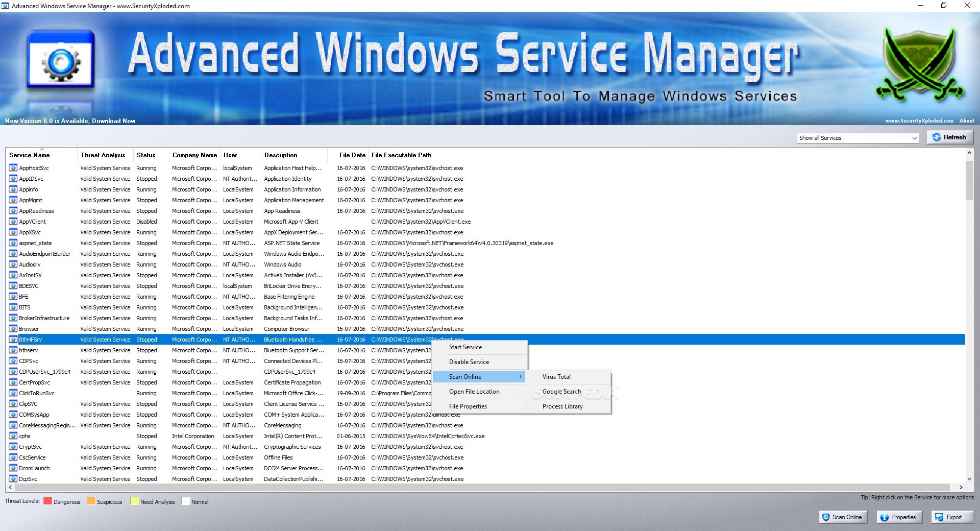Click the horizontal scrollbar right arrow

click(x=961, y=488)
